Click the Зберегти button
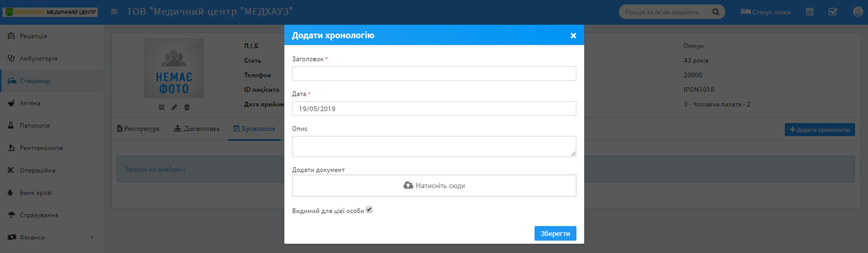 coord(555,233)
